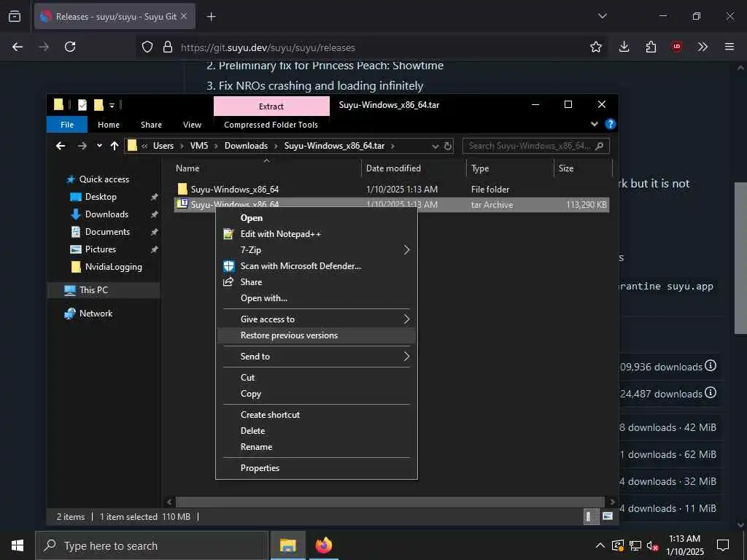Open Properties from context menu
This screenshot has height=560, width=747.
pos(317,467)
